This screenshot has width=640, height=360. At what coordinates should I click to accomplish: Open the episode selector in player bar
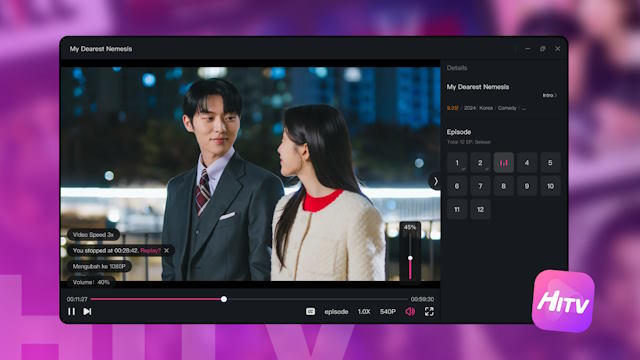pos(336,311)
